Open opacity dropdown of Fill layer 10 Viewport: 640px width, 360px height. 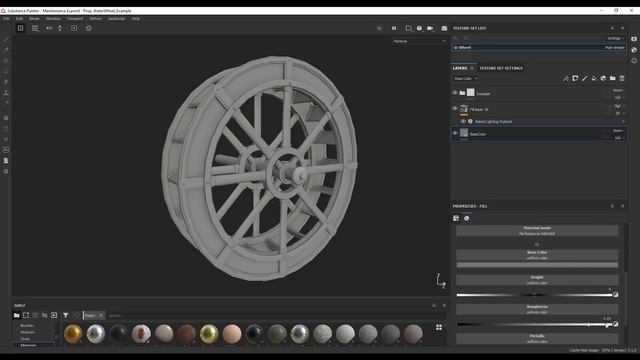(x=619, y=113)
